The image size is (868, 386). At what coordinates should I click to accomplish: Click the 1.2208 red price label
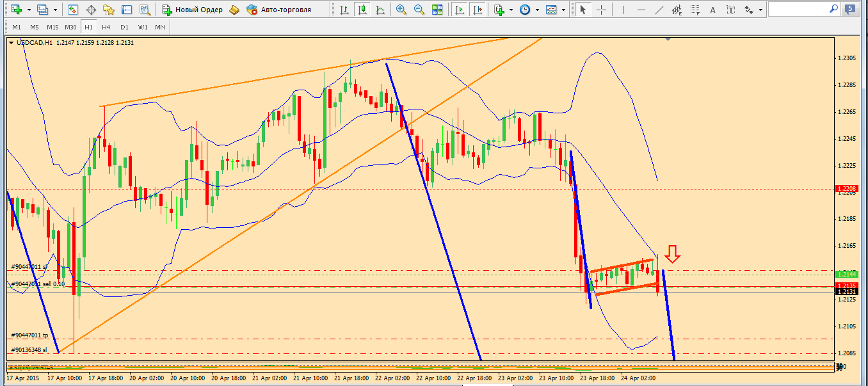coord(846,189)
